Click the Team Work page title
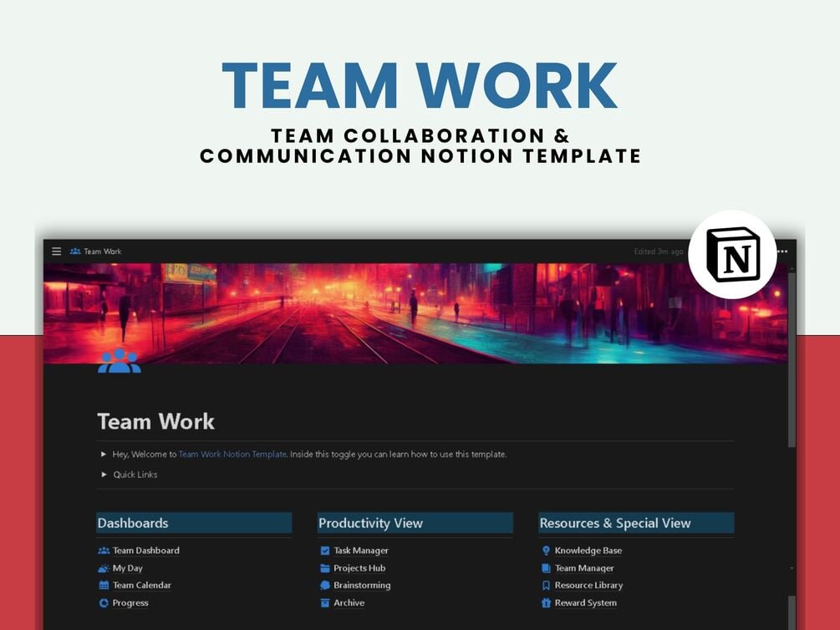This screenshot has width=840, height=630. 156,422
